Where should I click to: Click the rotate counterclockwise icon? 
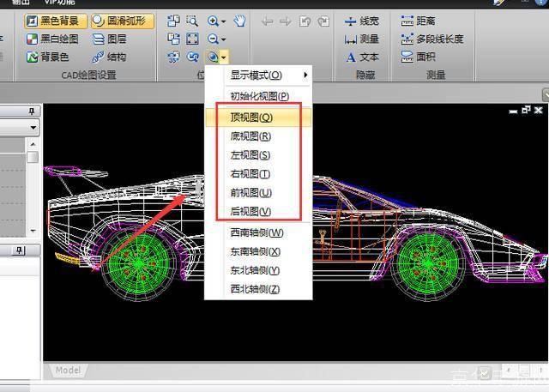point(305,21)
